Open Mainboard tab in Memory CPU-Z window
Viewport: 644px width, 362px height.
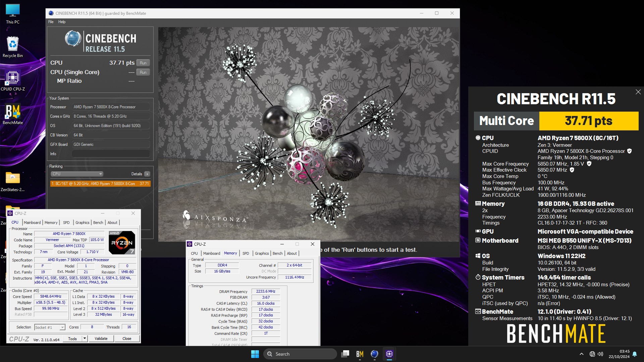tap(212, 253)
